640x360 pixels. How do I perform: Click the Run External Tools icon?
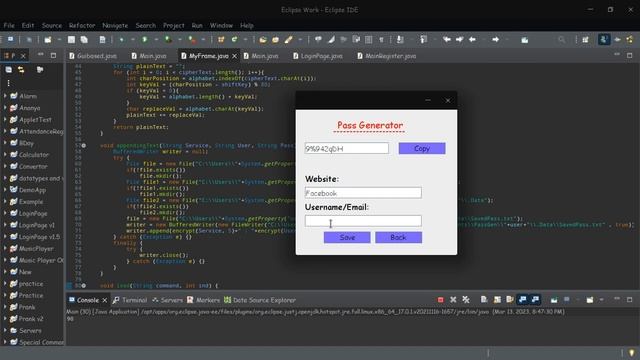pyautogui.click(x=192, y=40)
